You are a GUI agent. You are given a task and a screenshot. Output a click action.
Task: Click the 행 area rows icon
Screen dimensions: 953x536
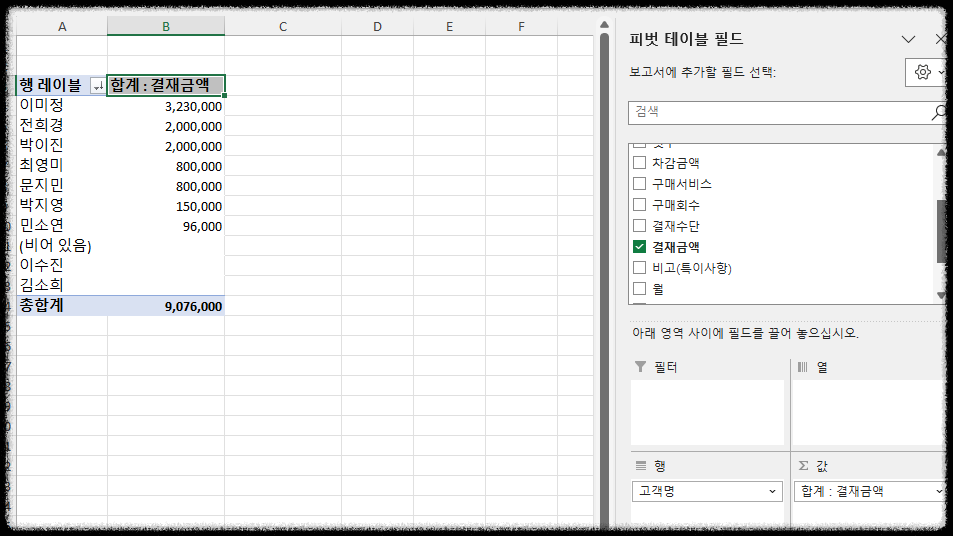pos(641,466)
